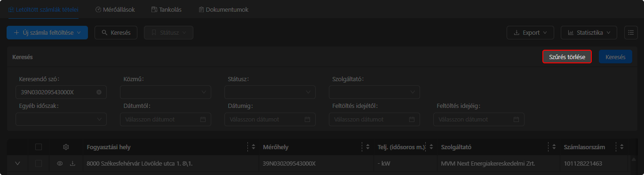Click the MVM Next Energiakereskedelmi Zrt. cell
This screenshot has width=644, height=175.
[x=488, y=164]
